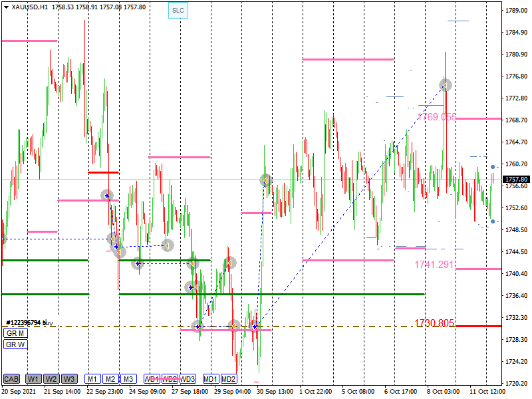
Task: Click the 1776.80 price axis value
Action: 517,76
